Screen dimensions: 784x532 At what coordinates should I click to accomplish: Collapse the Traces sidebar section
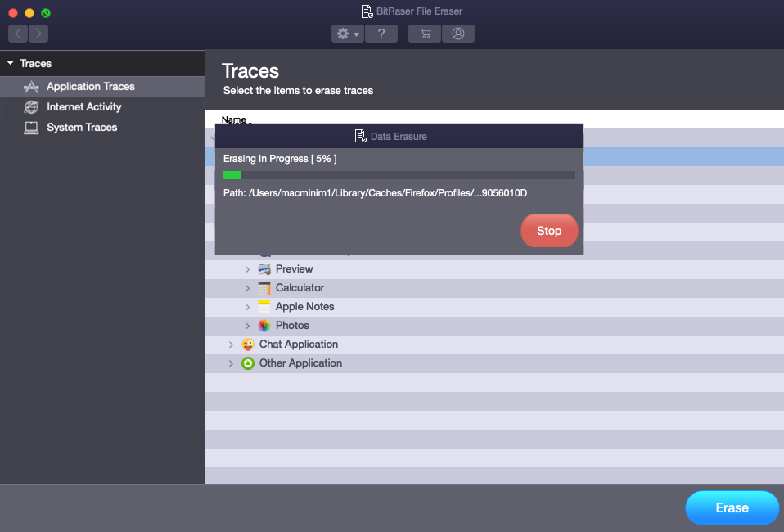10,63
